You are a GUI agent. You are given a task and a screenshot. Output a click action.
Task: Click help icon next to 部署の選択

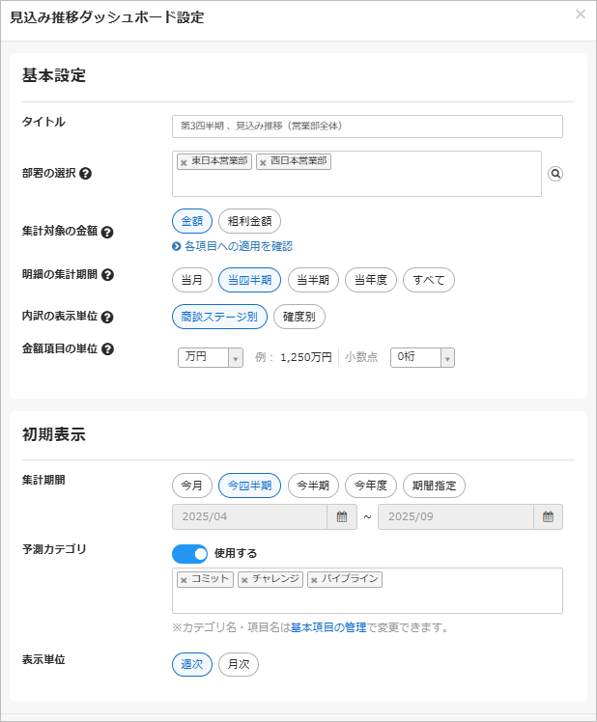pos(85,174)
